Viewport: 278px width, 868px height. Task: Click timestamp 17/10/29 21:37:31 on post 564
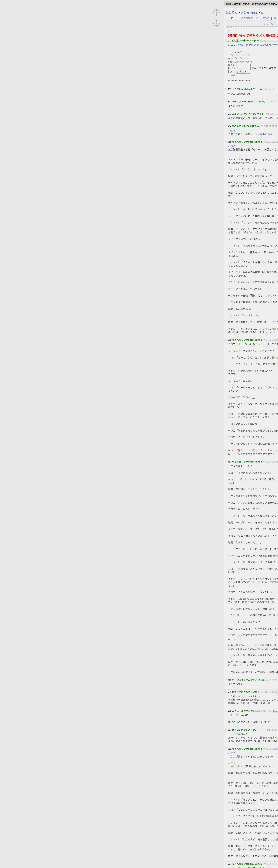[x=268, y=126]
